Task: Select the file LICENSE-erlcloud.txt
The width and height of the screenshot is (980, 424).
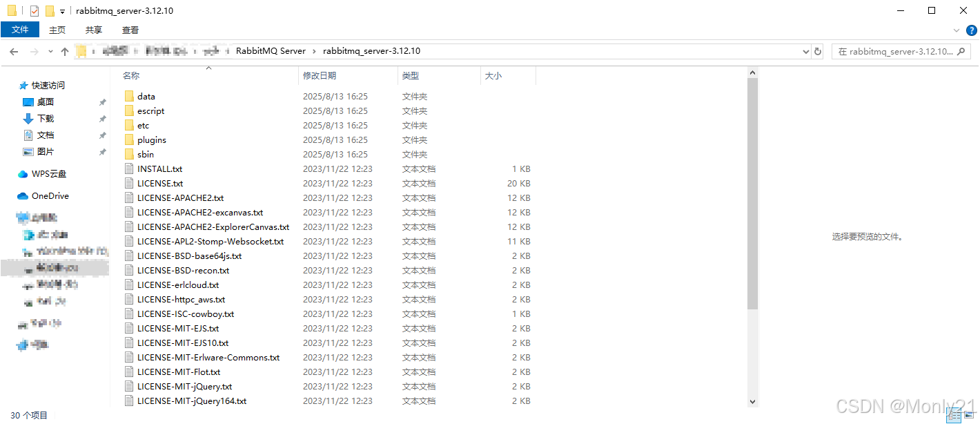Action: click(178, 285)
